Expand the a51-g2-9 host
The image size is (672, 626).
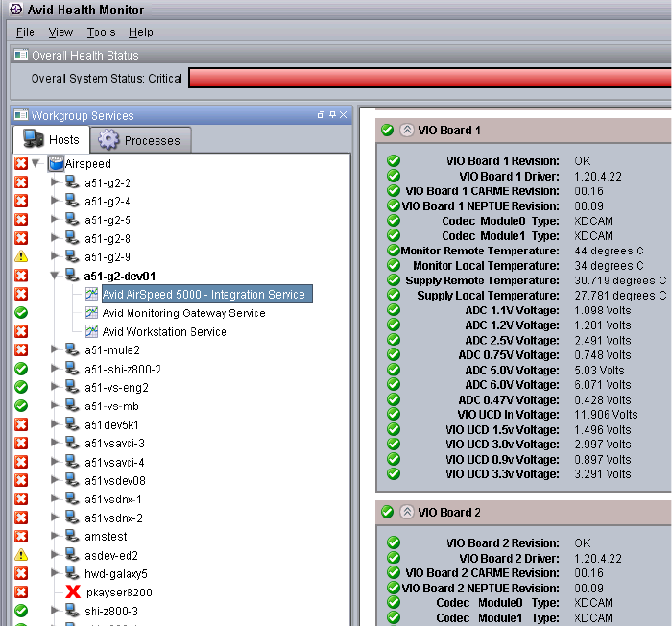point(55,256)
